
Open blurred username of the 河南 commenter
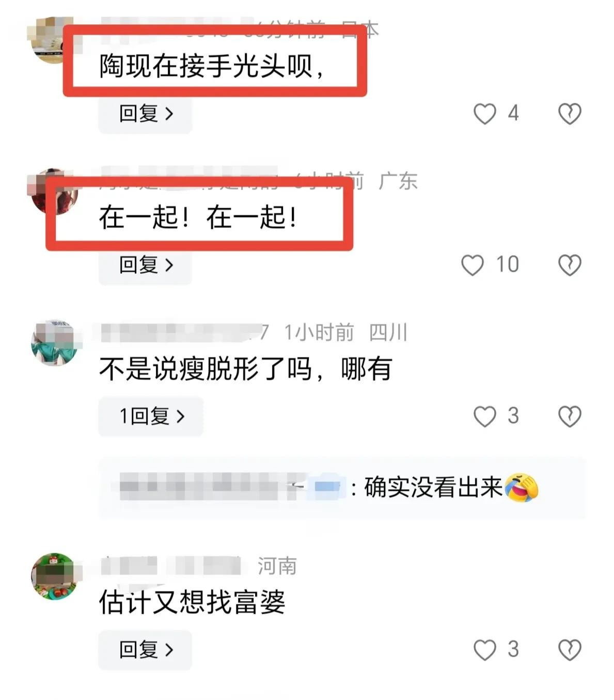pos(171,566)
